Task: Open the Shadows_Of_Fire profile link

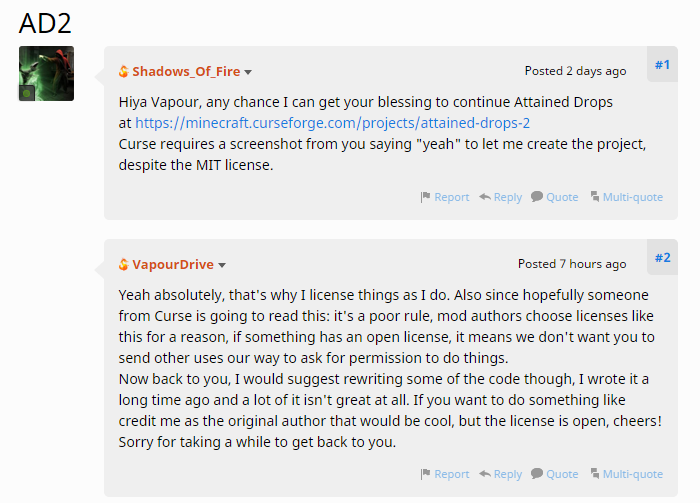Action: (x=186, y=72)
